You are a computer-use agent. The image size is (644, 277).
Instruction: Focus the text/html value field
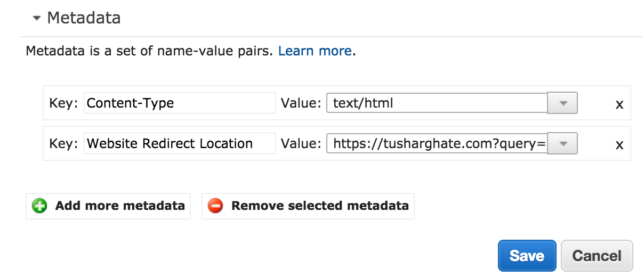tap(437, 103)
